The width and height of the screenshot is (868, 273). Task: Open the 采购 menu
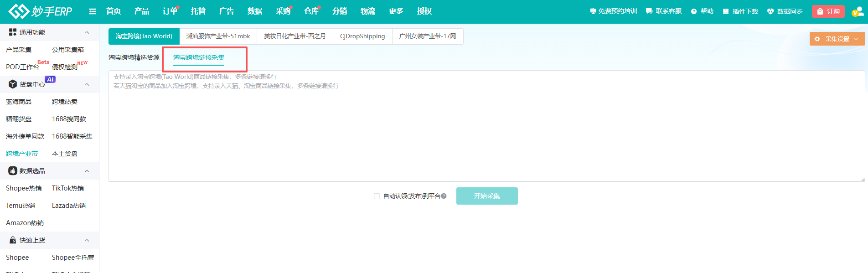tap(283, 11)
